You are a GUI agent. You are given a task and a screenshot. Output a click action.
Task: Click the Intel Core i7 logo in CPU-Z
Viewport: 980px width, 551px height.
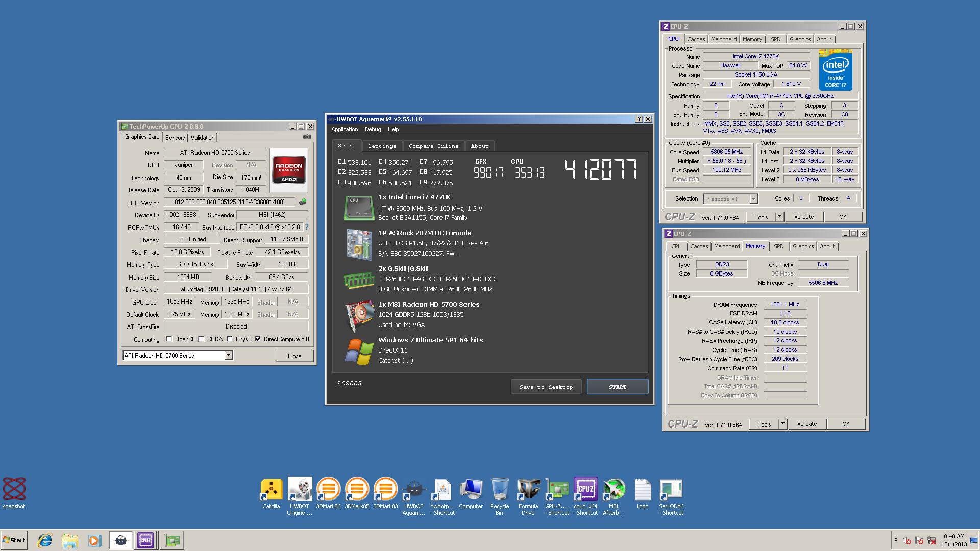(836, 70)
